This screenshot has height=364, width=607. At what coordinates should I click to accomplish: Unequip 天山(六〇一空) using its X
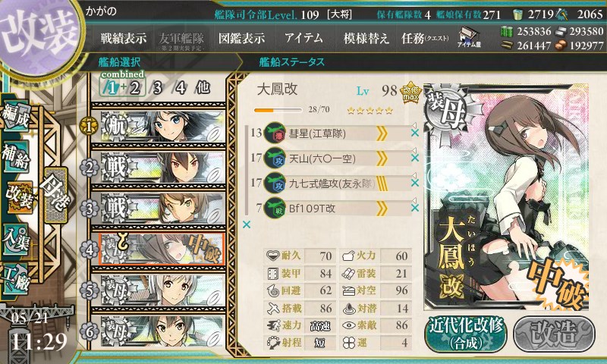[x=414, y=158]
